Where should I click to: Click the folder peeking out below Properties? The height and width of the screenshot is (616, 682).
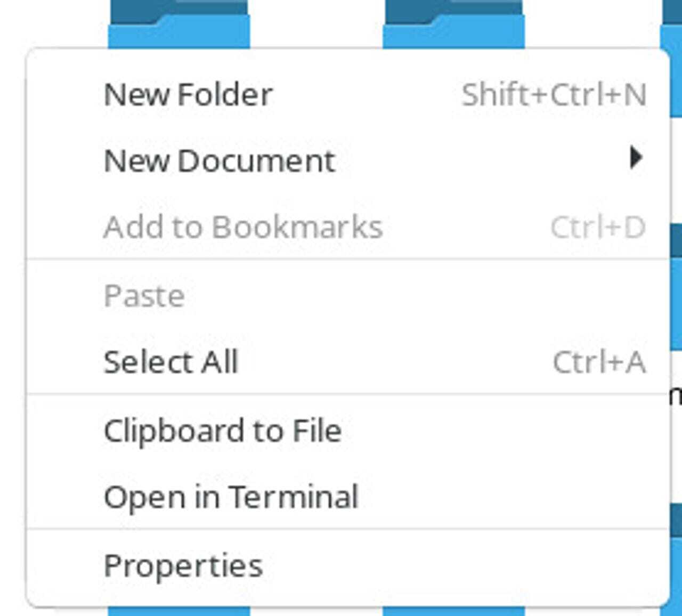coord(179,611)
